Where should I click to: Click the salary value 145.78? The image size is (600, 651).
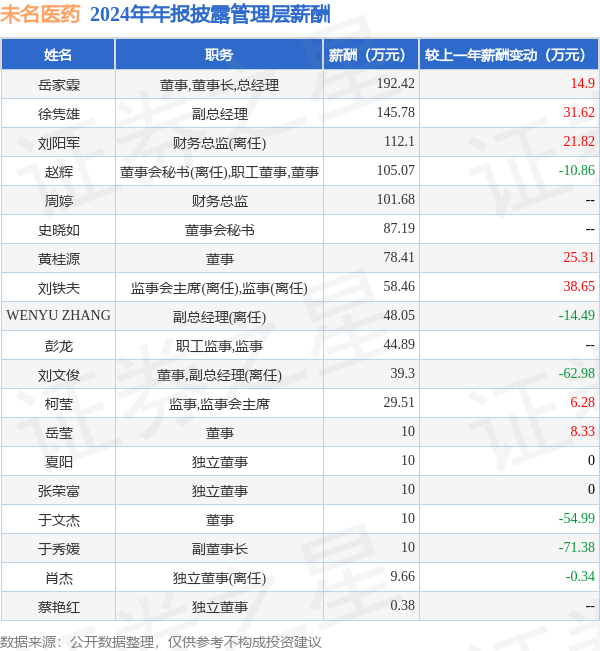click(395, 113)
